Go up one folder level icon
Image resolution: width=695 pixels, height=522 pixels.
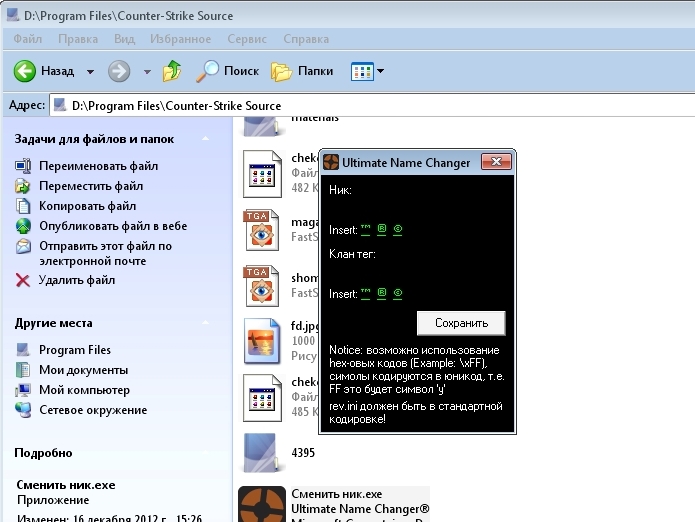pyautogui.click(x=172, y=71)
